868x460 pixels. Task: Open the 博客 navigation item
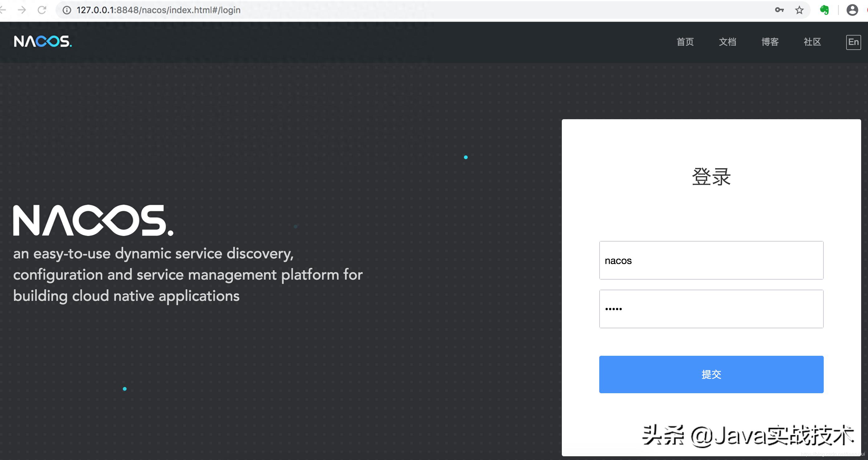tap(770, 42)
